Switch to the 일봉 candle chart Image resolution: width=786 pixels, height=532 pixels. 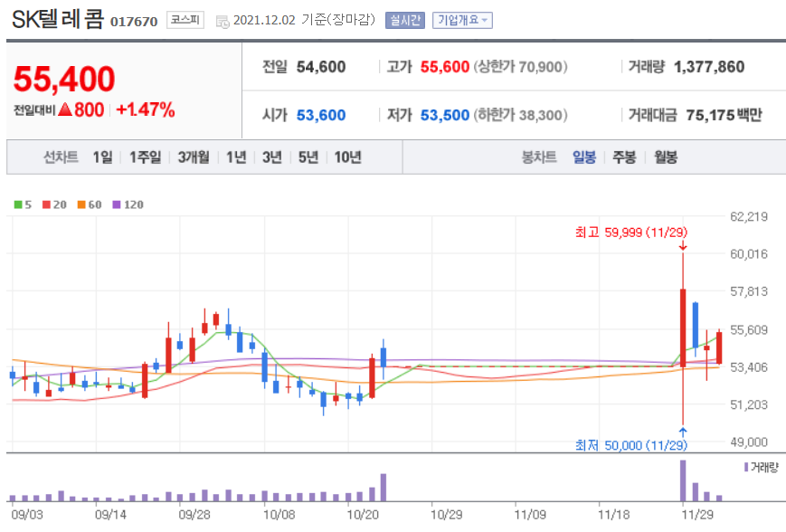point(584,157)
